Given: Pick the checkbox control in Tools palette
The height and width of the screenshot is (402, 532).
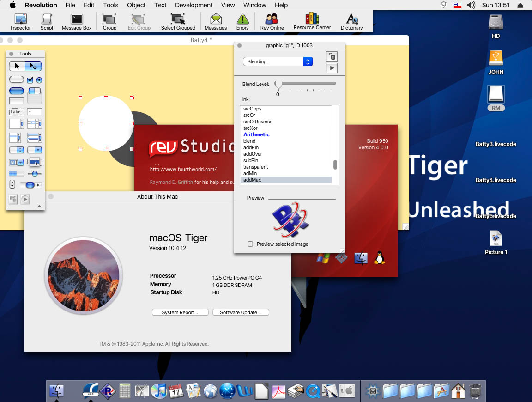Looking at the screenshot, I should coord(30,80).
